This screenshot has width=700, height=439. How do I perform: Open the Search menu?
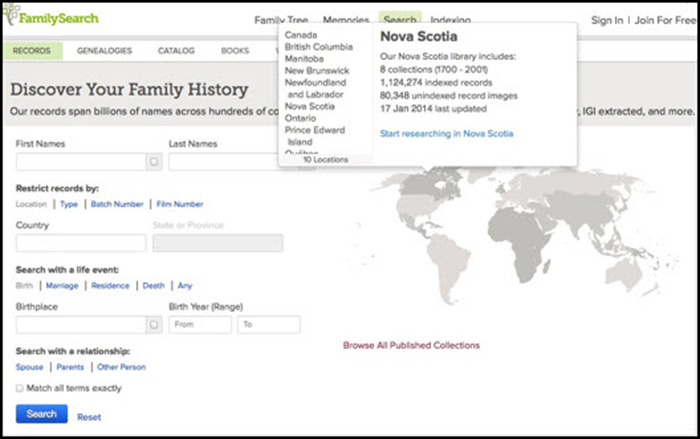coord(400,20)
